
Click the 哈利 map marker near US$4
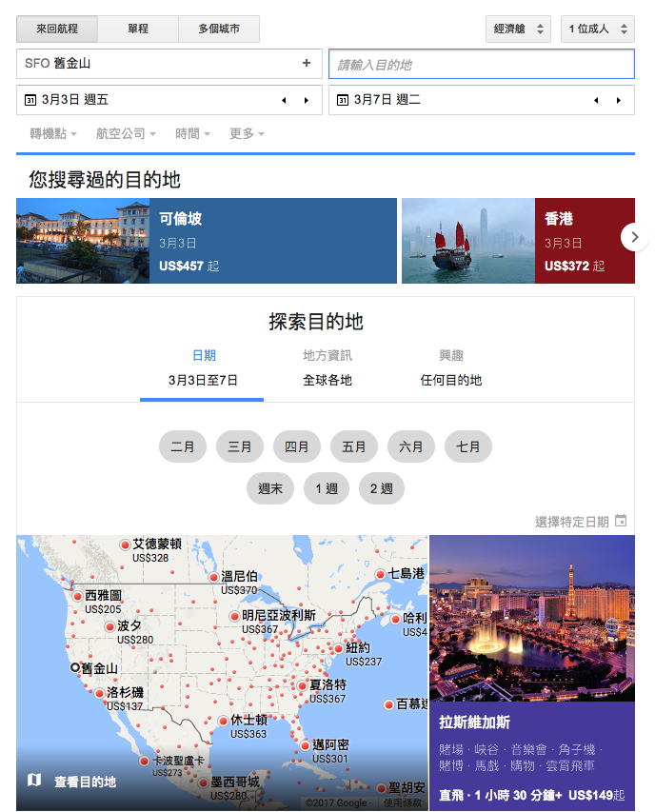coord(395,619)
